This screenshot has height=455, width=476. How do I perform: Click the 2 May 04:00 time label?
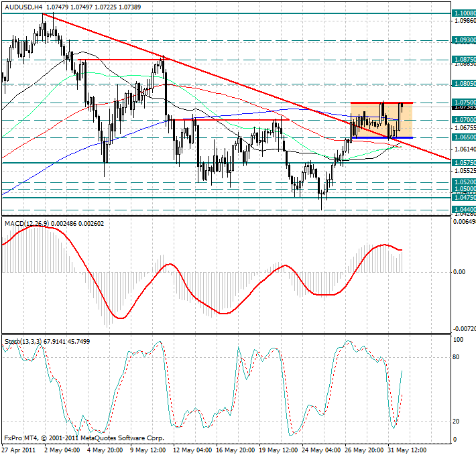click(62, 450)
